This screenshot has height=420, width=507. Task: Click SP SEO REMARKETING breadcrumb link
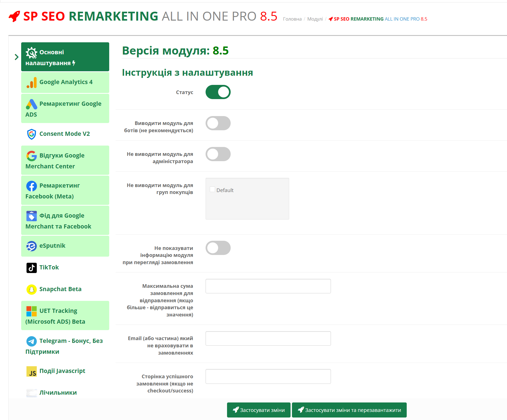pyautogui.click(x=378, y=19)
